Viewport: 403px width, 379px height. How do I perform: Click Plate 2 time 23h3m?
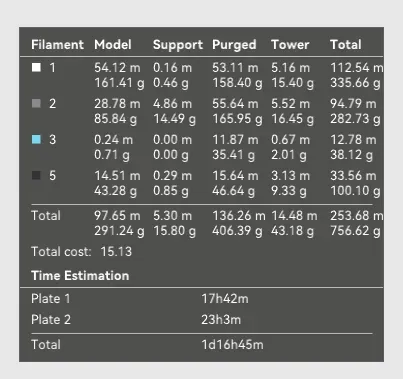click(221, 320)
